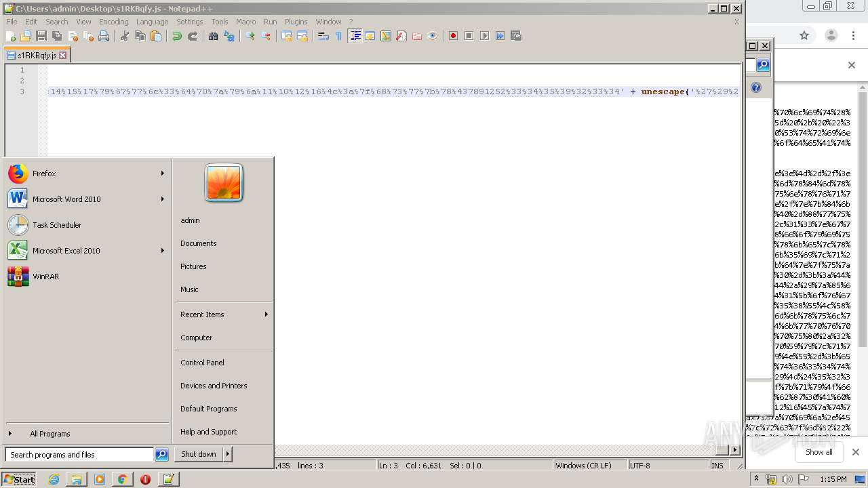Click the green Undo arrow

pos(177,36)
